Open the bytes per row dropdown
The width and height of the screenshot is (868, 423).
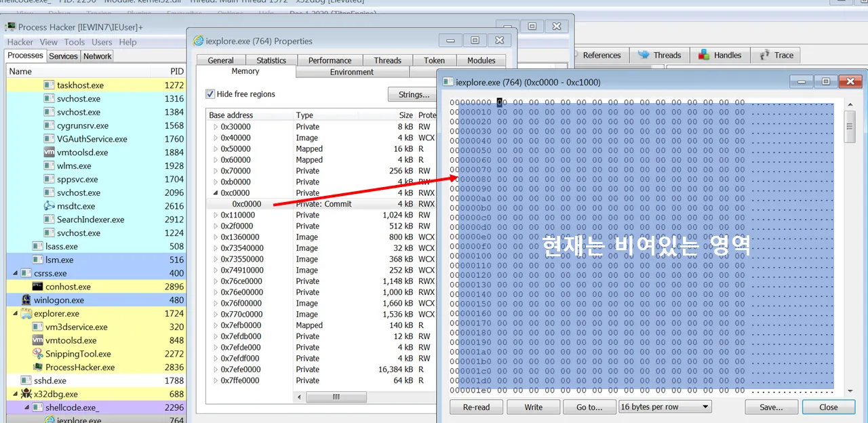[665, 407]
